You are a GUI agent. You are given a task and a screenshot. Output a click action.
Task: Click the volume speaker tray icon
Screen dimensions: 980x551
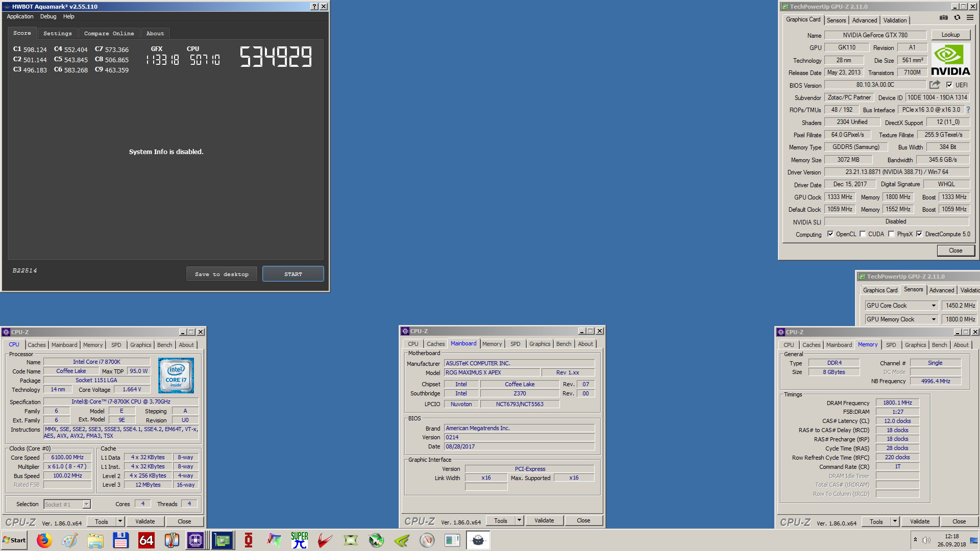coord(926,540)
